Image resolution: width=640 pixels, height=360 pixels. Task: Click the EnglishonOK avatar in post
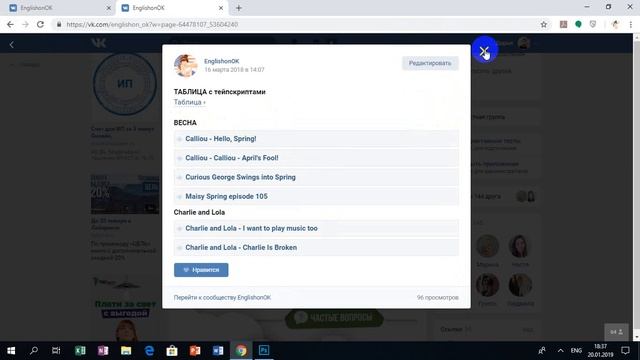coord(186,65)
